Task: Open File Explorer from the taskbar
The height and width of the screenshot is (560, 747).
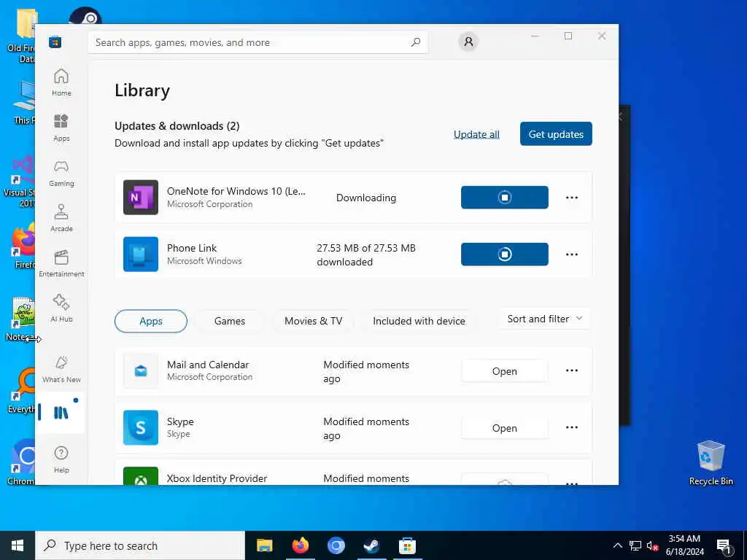Action: click(264, 545)
